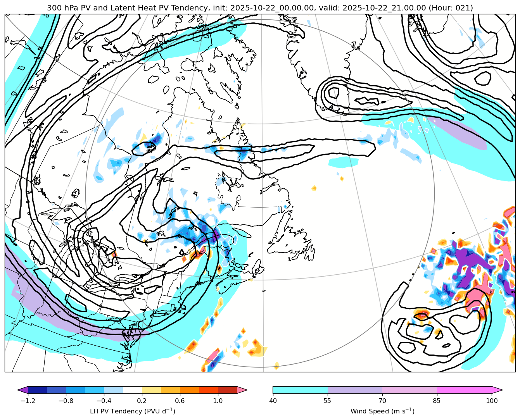Click the magenta right arrow of Wind Speed colorbar
520x420 pixels.
(497, 390)
